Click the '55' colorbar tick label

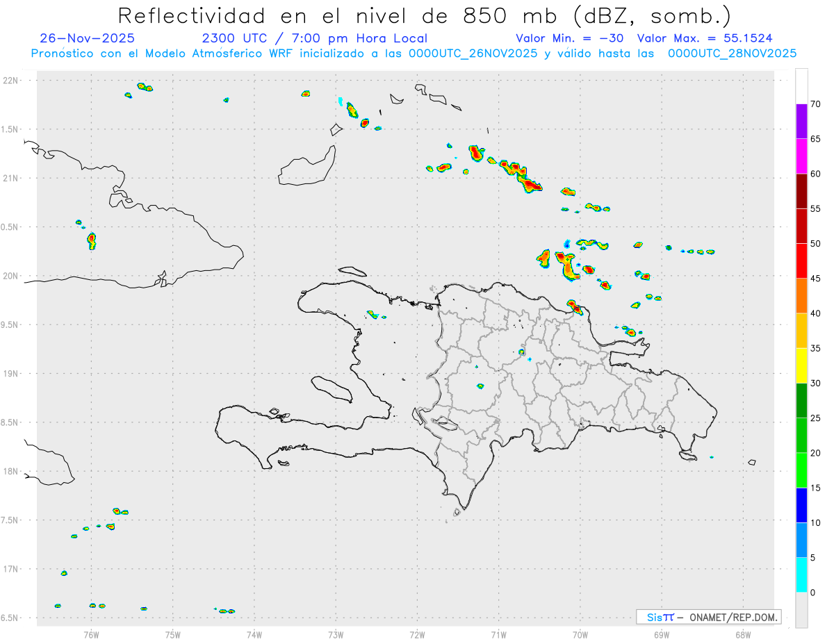click(816, 209)
